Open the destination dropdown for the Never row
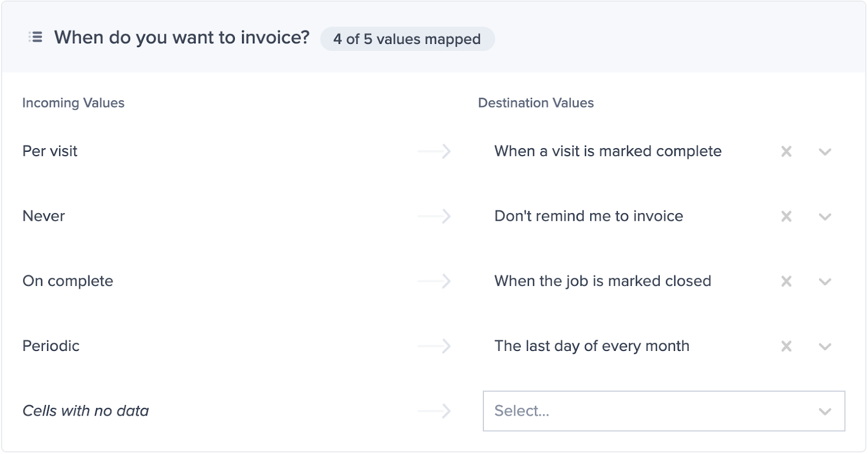This screenshot has height=454, width=868. tap(825, 216)
